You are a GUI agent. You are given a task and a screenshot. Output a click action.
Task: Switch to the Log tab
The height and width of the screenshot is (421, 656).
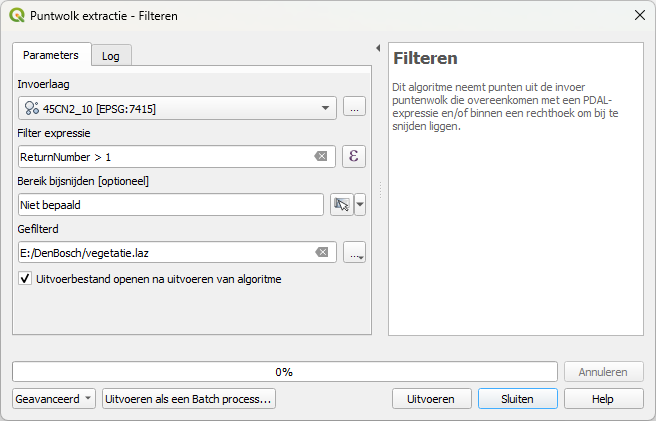[x=110, y=56]
